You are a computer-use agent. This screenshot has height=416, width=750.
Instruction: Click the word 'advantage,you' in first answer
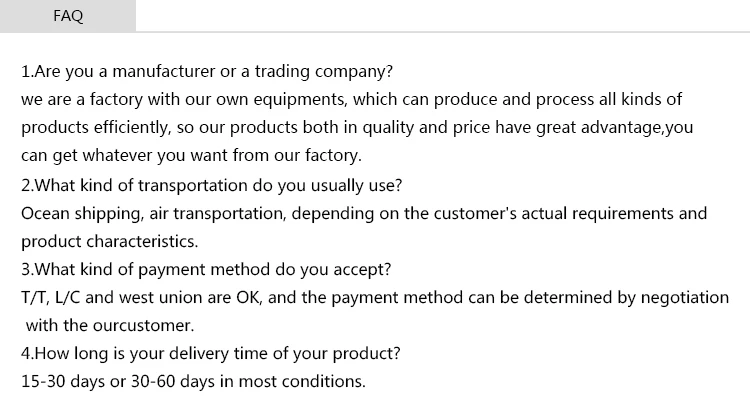(637, 128)
